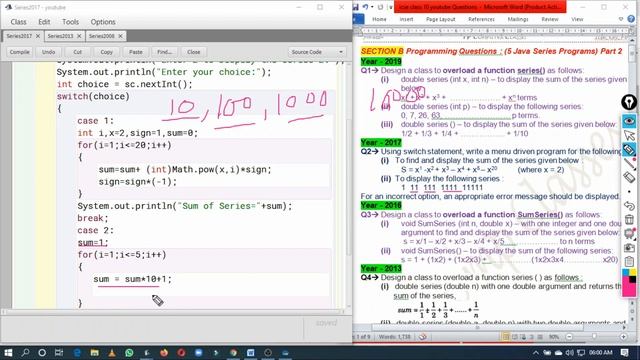Open the Source Code view dropdown
The height and width of the screenshot is (360, 640).
click(x=317, y=52)
